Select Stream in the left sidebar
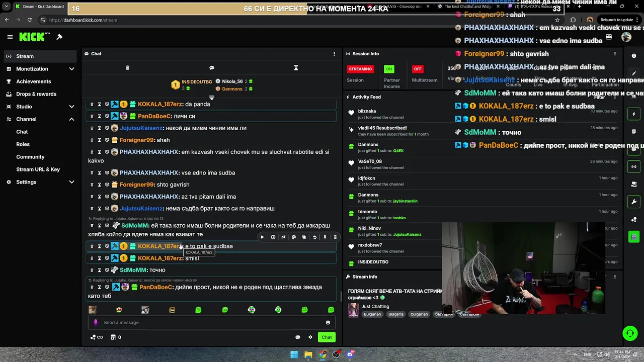Viewport: 644px width, 362px height. [40, 56]
